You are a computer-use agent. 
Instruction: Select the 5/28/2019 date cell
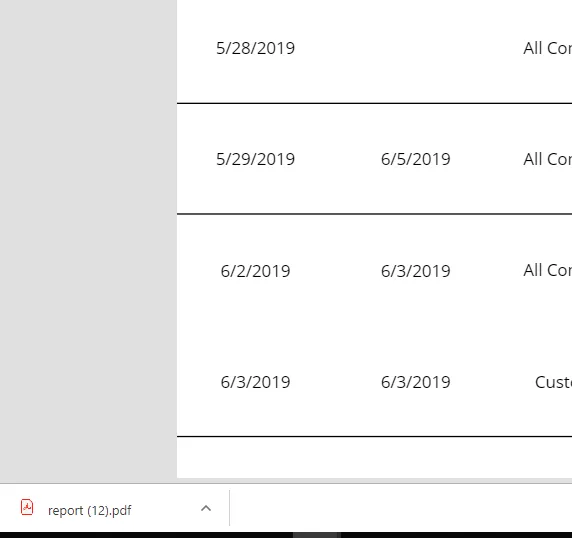tap(255, 48)
